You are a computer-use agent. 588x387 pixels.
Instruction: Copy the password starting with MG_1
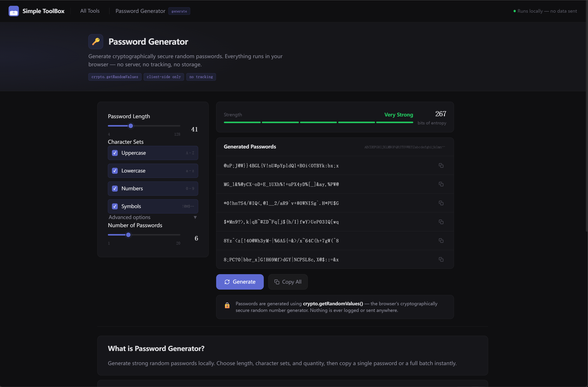(x=441, y=184)
